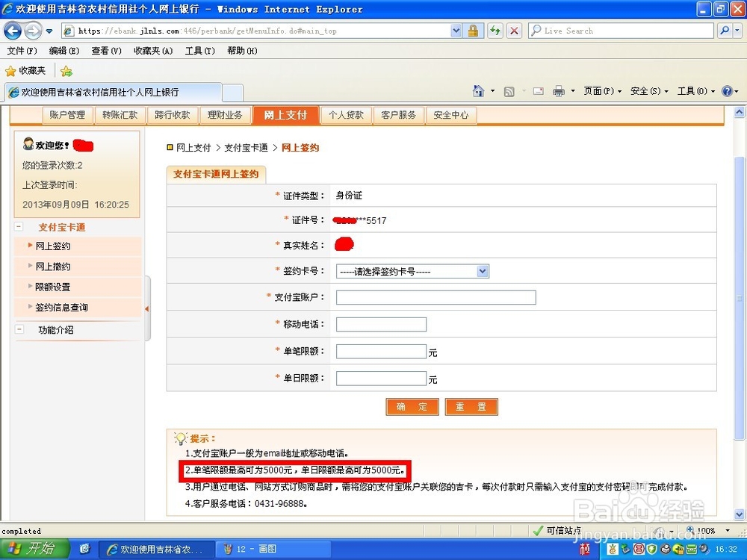The height and width of the screenshot is (560, 747).
Task: Go to the 转账汇款 nav tab
Action: click(120, 115)
